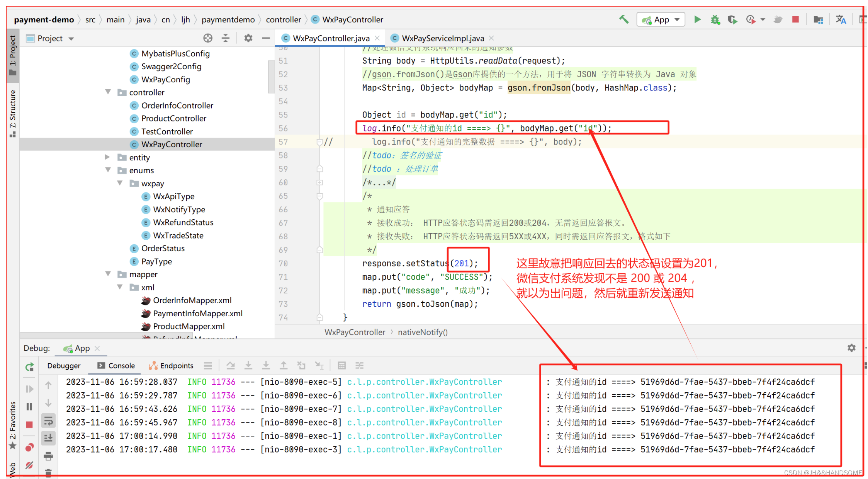The width and height of the screenshot is (868, 479).
Task: Expand the entity folder
Action: click(x=107, y=157)
